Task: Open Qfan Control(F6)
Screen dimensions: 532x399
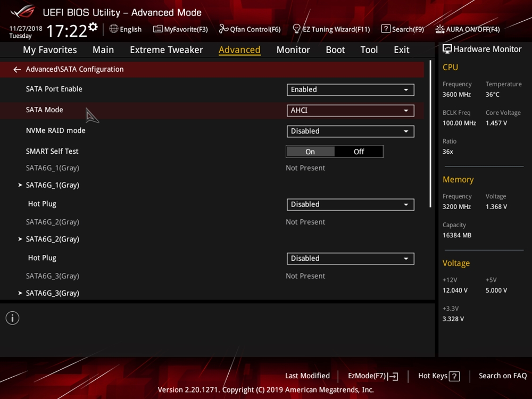Action: 250,29
